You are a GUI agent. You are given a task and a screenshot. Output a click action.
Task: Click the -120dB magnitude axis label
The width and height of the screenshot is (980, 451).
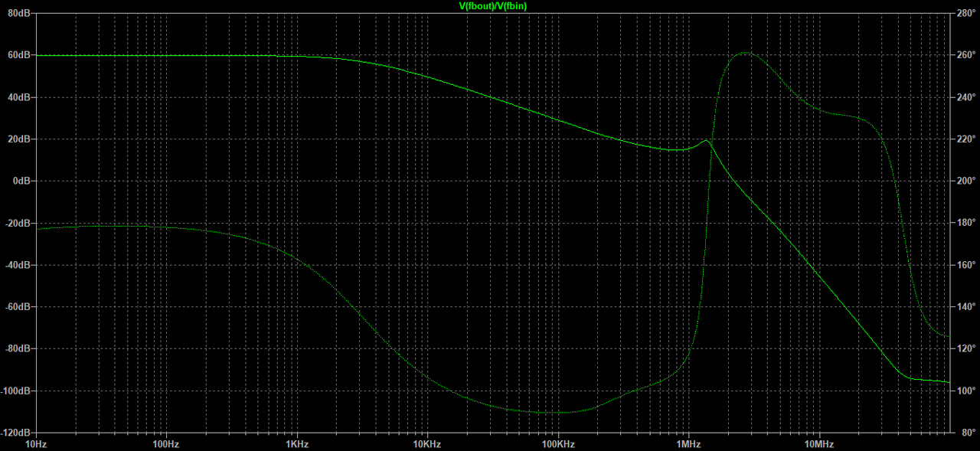(15, 433)
